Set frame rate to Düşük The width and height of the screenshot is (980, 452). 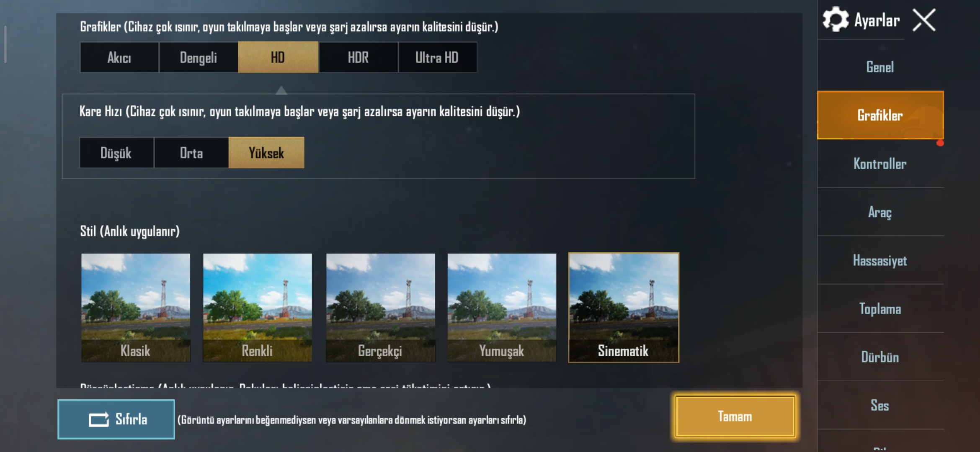tap(116, 153)
